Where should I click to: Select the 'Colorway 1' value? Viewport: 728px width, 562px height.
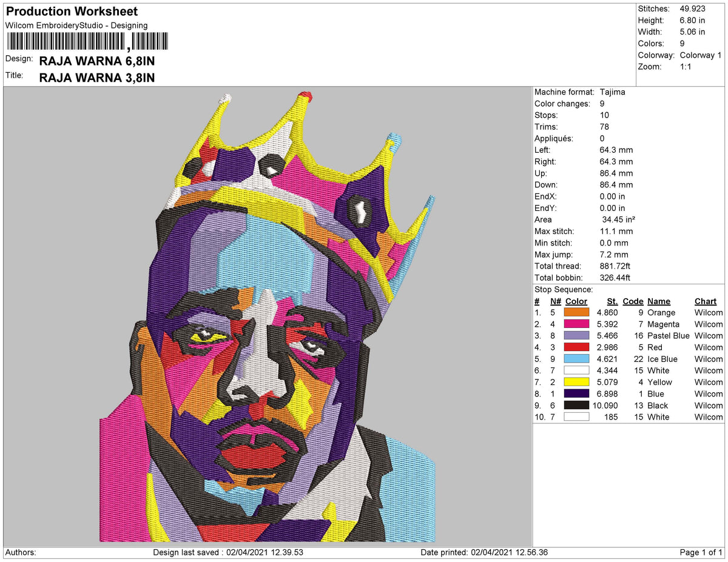tap(701, 55)
